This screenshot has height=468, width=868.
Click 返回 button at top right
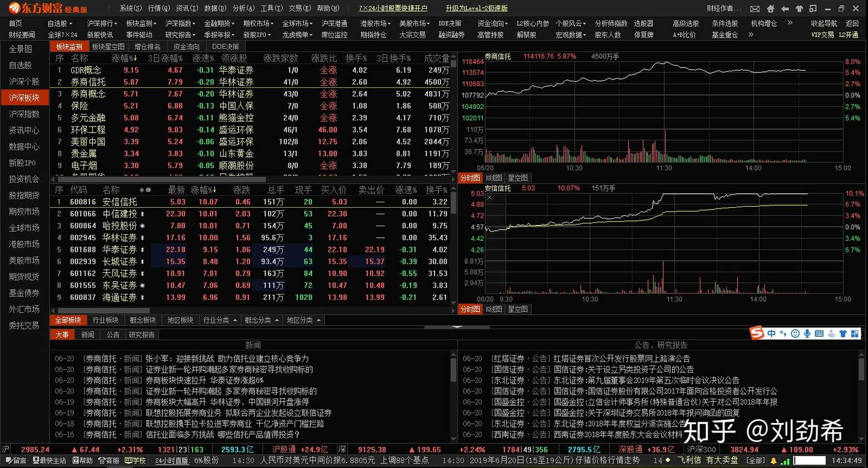tap(852, 23)
